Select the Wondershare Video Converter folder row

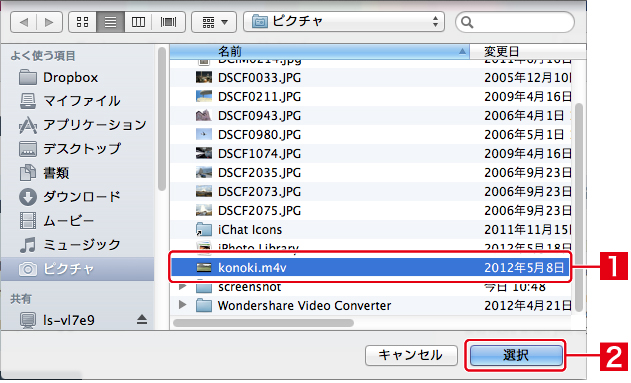click(371, 305)
